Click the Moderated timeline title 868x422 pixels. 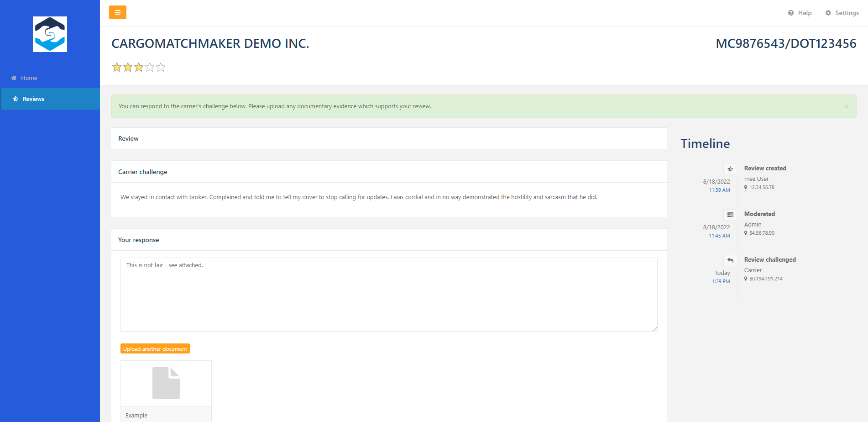pyautogui.click(x=759, y=214)
